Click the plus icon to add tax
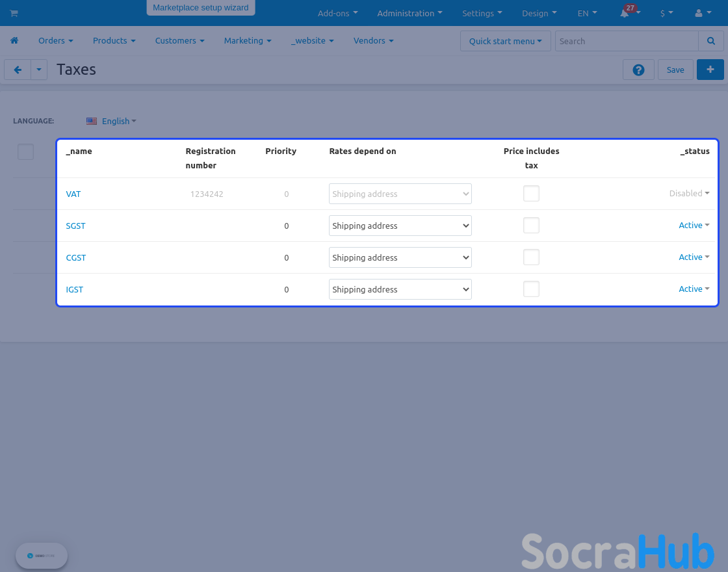 tap(710, 70)
